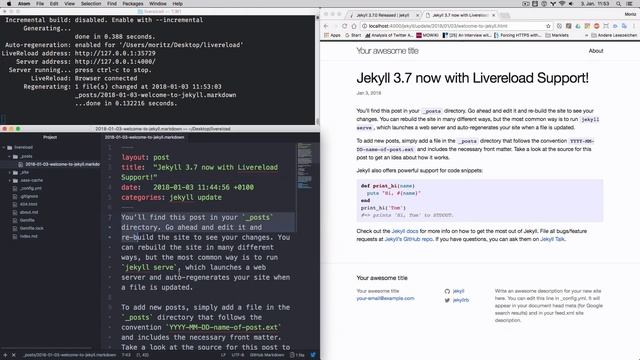
Task: Open the Window menu
Action: tap(158, 4)
